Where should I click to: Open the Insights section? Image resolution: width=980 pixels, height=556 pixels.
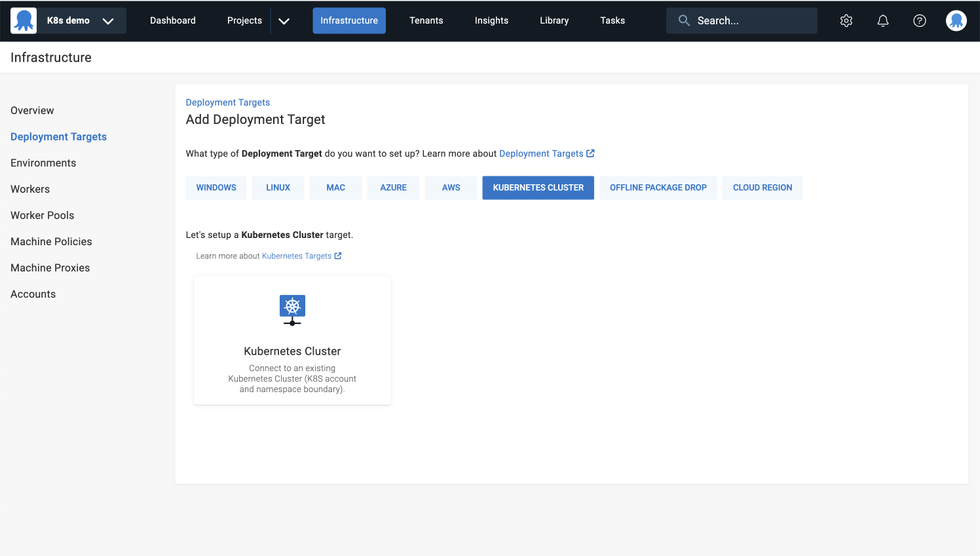(491, 20)
